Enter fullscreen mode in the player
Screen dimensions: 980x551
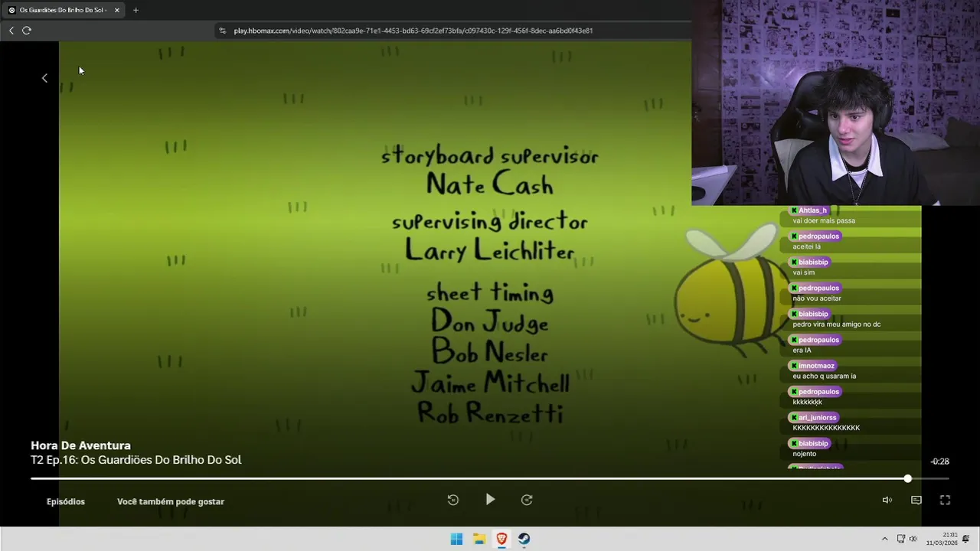point(945,500)
